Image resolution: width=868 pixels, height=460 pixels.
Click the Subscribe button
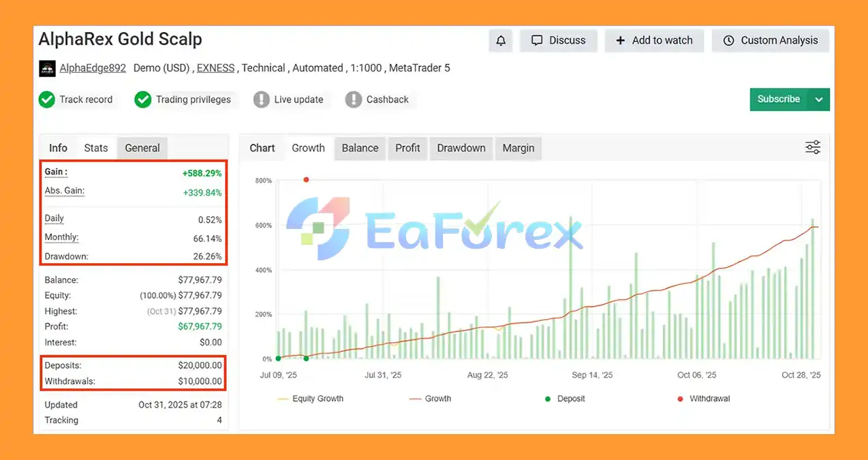pos(779,99)
